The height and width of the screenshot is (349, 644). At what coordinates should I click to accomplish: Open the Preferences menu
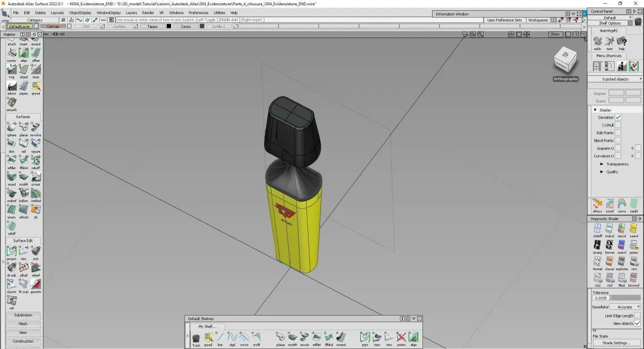[x=199, y=12]
